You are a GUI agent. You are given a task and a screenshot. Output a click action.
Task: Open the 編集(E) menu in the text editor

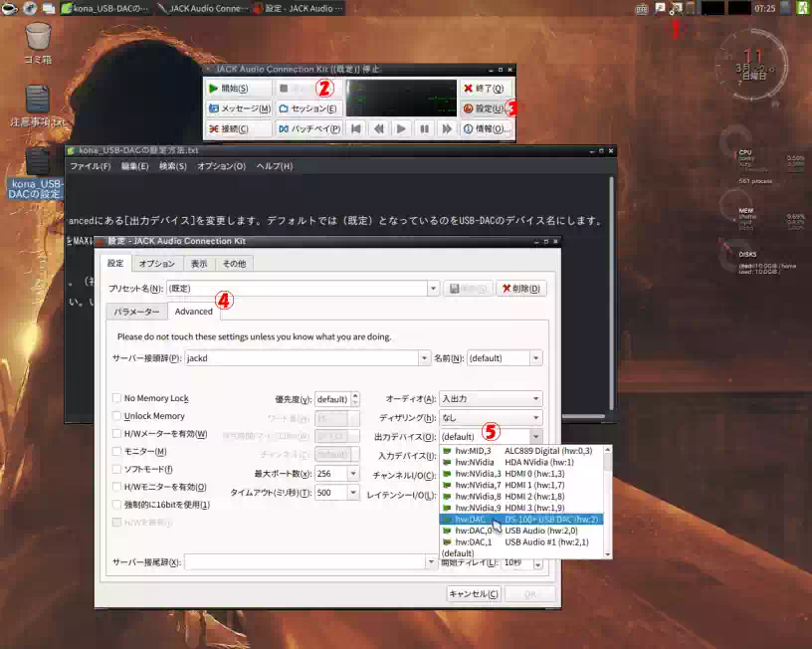pyautogui.click(x=134, y=166)
